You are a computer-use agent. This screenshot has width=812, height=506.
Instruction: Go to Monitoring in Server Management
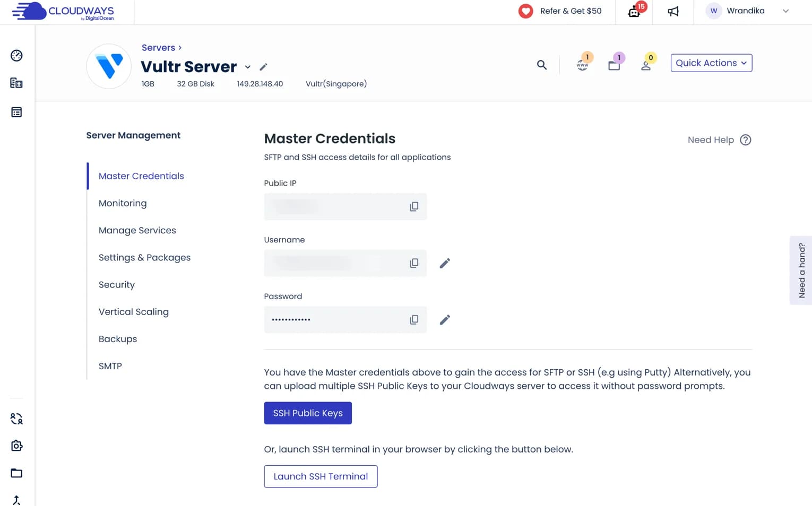click(123, 203)
